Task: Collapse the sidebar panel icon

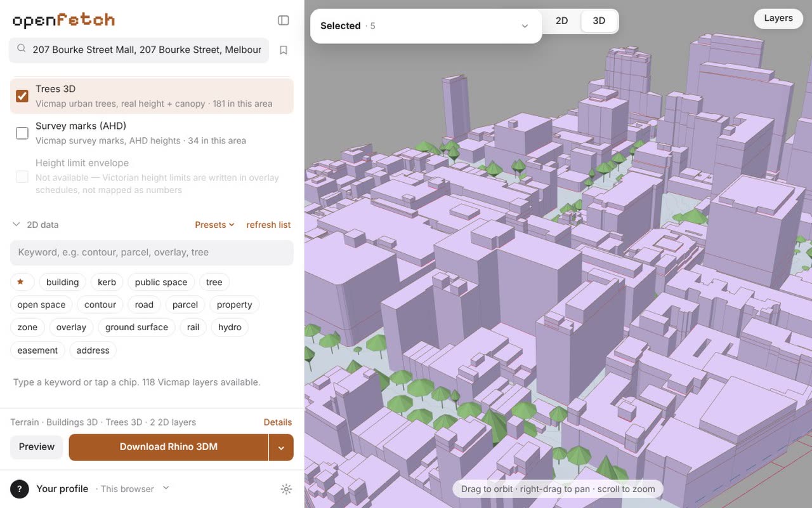Action: click(284, 20)
